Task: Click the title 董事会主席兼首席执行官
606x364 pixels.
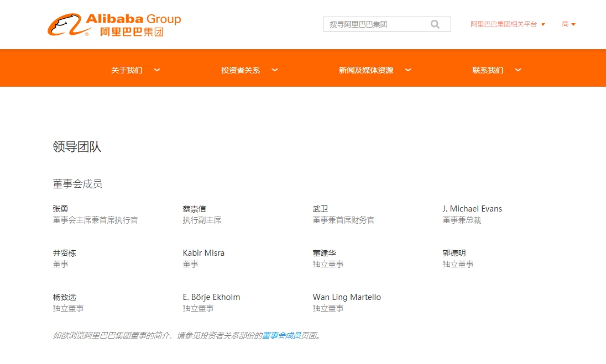Action: click(x=95, y=220)
